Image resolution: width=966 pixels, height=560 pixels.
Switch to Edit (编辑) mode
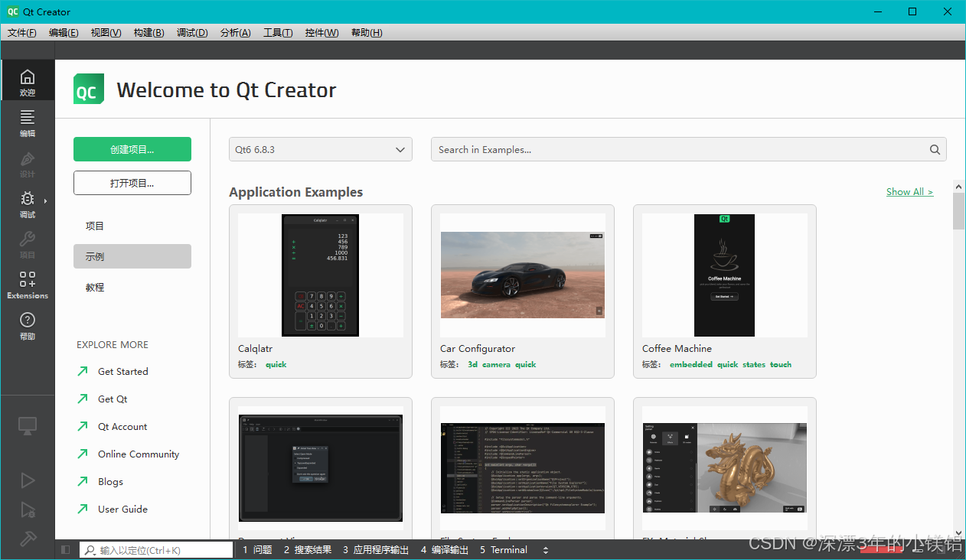point(28,122)
